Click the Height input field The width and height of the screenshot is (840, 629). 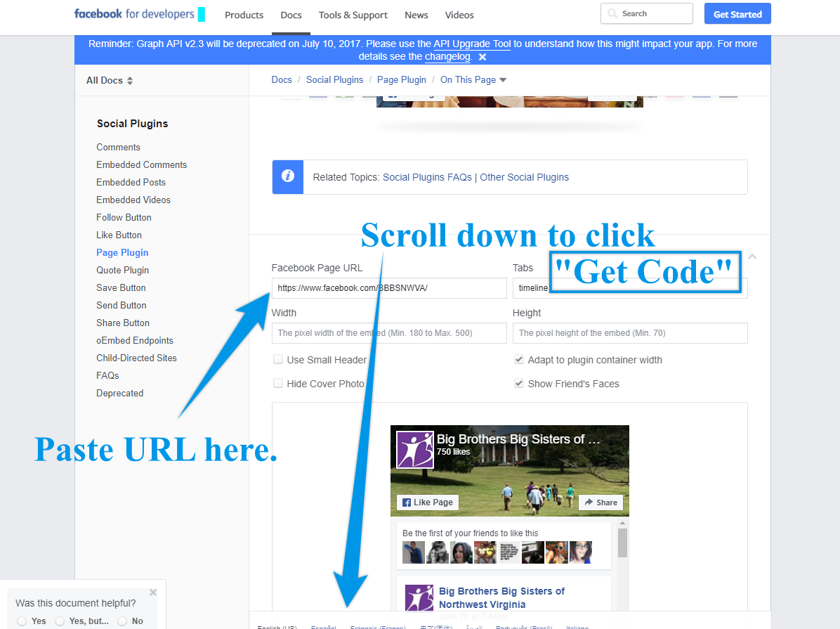click(x=630, y=333)
